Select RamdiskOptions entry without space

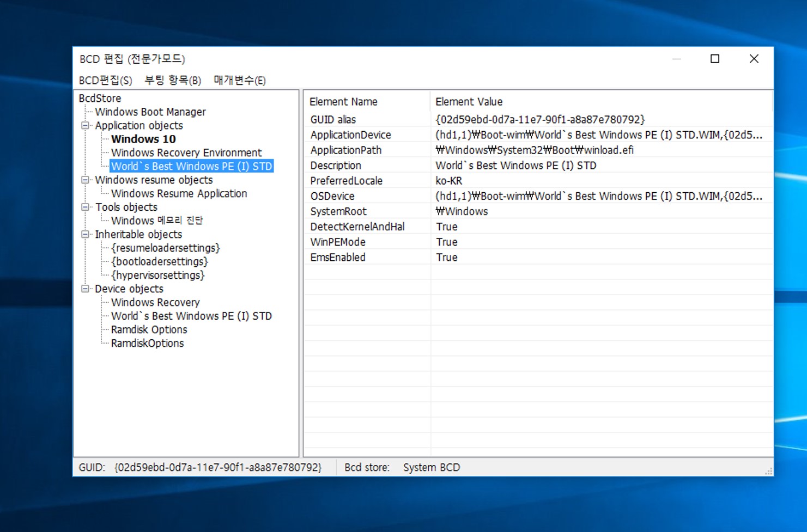147,344
